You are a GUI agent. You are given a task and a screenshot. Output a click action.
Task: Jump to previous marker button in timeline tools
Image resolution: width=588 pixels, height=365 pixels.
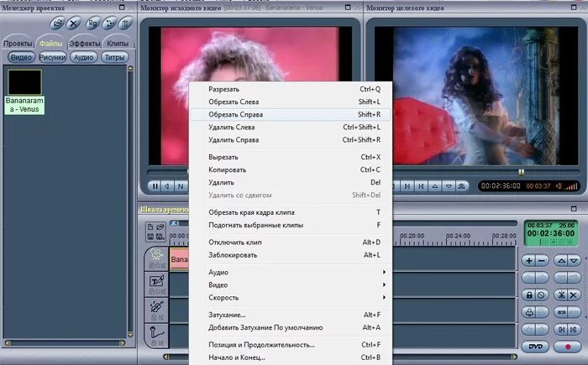pos(561,330)
